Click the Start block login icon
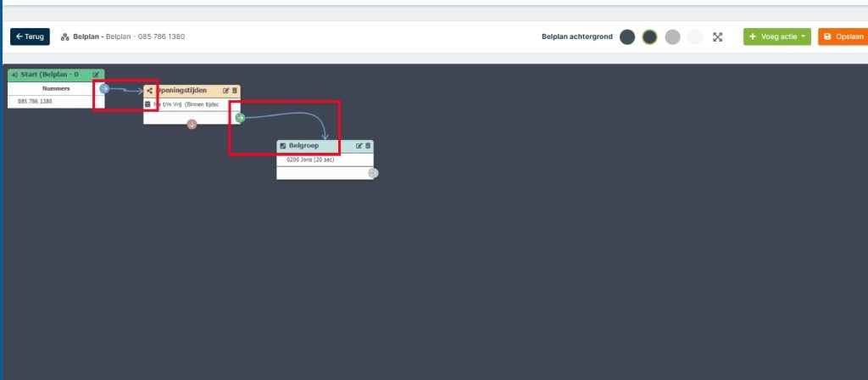Image resolution: width=868 pixels, height=380 pixels. pyautogui.click(x=14, y=75)
